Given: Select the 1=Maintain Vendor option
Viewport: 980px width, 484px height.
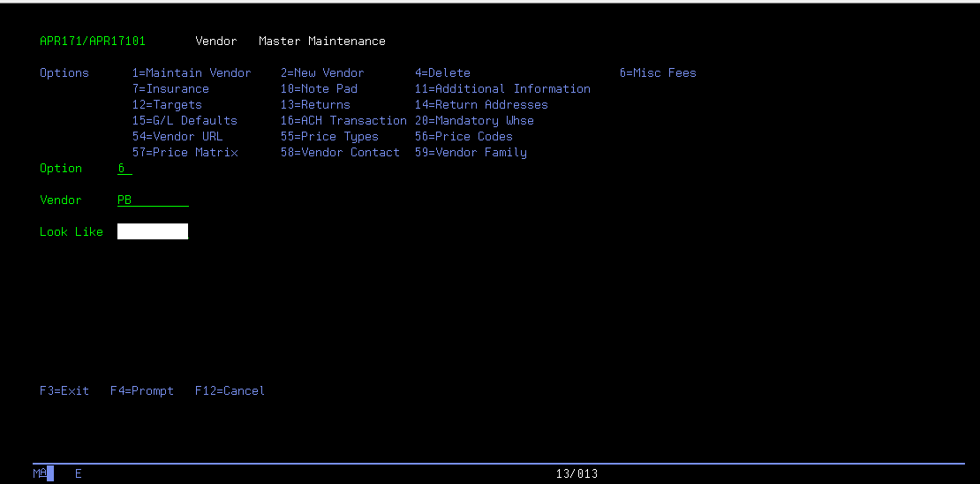Looking at the screenshot, I should [192, 73].
